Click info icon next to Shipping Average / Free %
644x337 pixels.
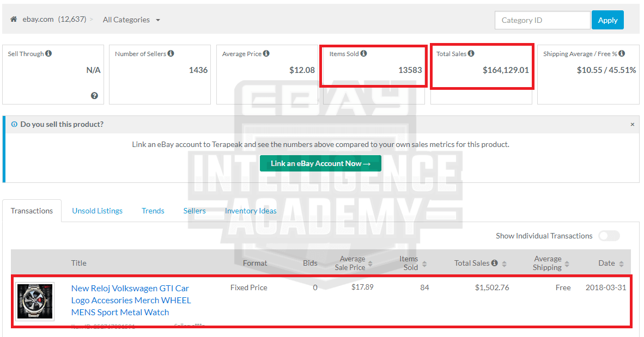point(622,53)
